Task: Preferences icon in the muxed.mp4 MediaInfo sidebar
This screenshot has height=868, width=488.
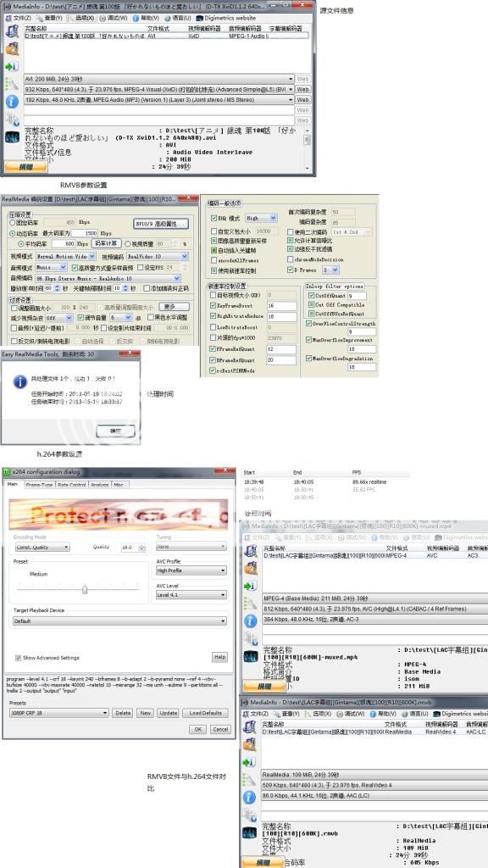Action: [251, 638]
